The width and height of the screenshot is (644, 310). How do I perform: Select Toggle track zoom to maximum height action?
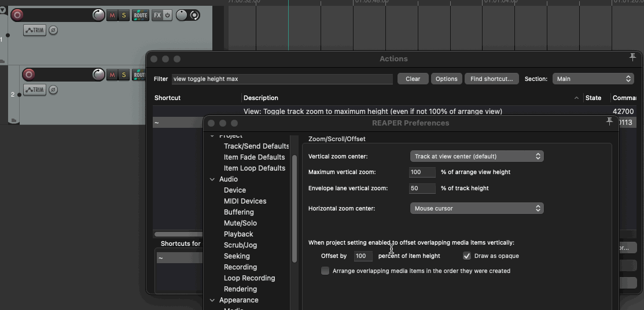373,111
